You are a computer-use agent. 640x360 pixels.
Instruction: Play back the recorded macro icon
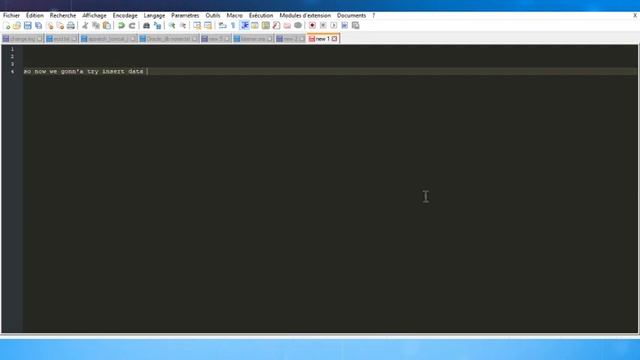(x=334, y=26)
